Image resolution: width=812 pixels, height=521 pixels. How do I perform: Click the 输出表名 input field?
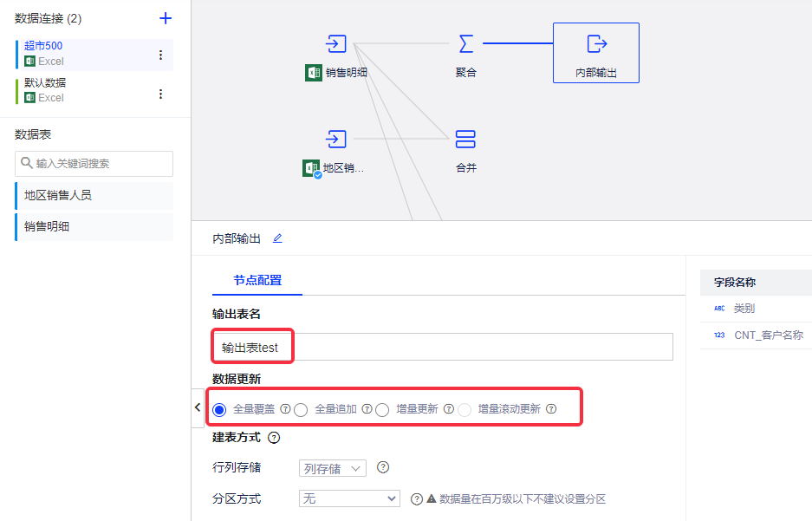442,347
